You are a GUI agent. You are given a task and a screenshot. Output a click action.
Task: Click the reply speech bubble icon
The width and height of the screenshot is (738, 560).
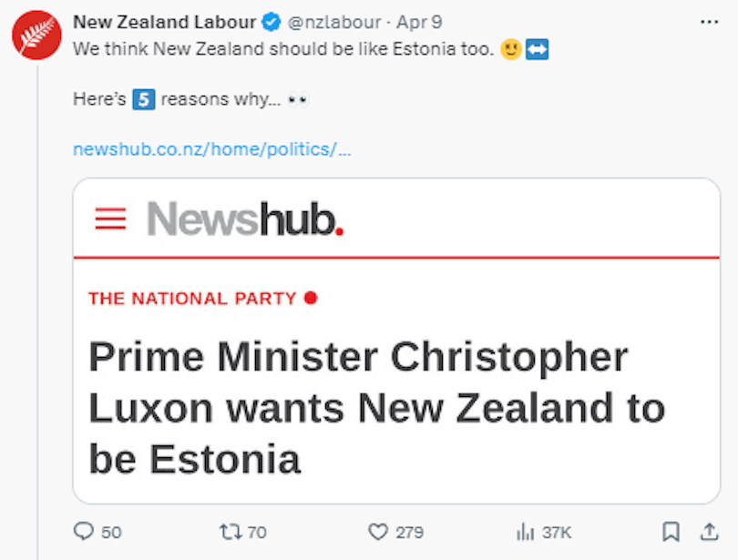[x=84, y=531]
